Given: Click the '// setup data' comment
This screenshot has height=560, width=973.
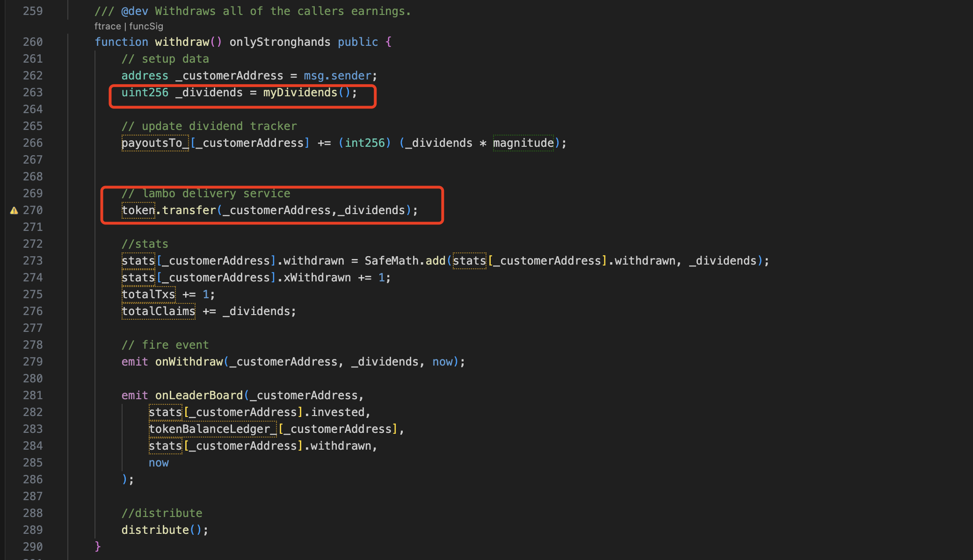Looking at the screenshot, I should click(165, 59).
